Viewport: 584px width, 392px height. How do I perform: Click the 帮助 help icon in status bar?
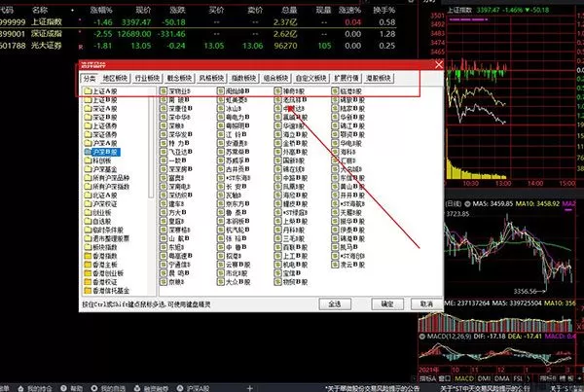(x=63, y=388)
